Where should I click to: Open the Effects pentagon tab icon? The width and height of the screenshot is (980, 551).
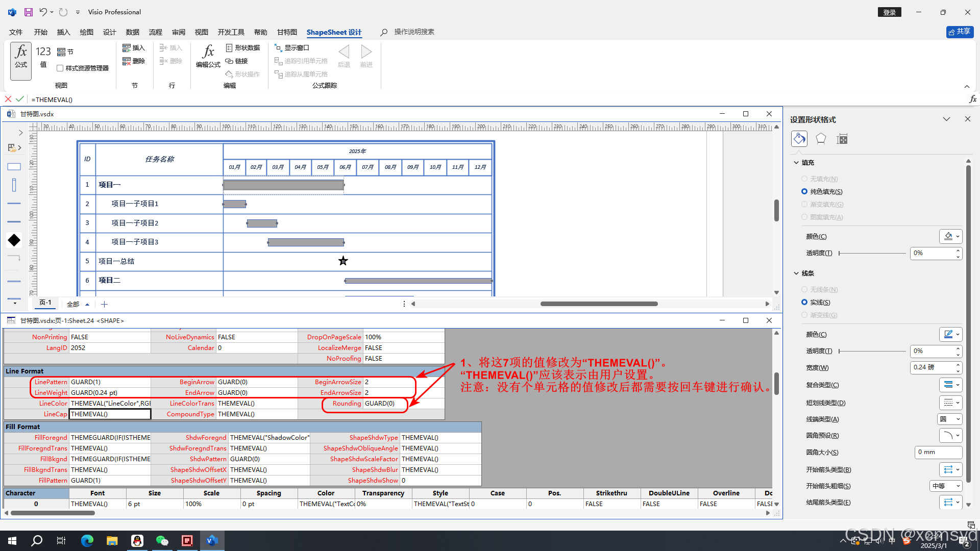tap(821, 139)
